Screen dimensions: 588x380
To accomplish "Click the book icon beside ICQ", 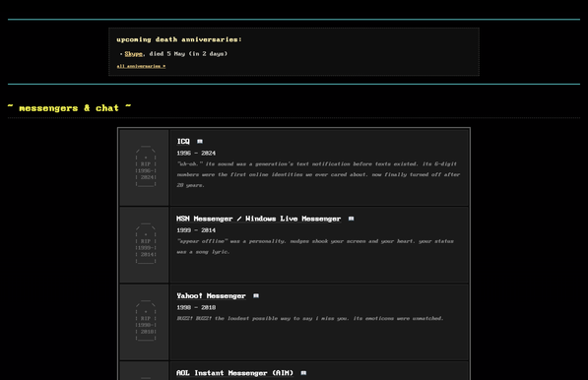I will coord(200,142).
